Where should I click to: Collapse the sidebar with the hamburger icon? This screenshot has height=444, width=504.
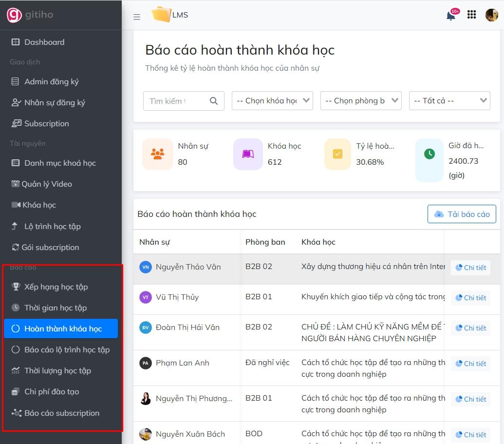point(137,16)
